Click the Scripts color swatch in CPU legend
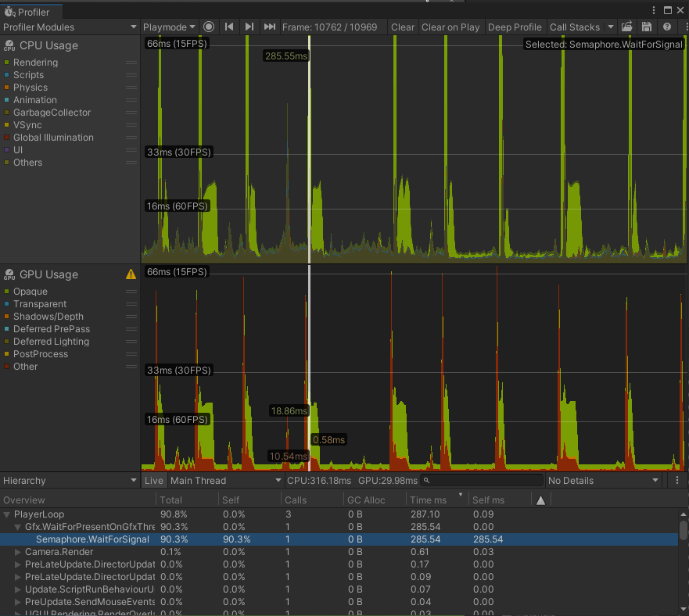Screen dimensions: 689x616 (6, 74)
